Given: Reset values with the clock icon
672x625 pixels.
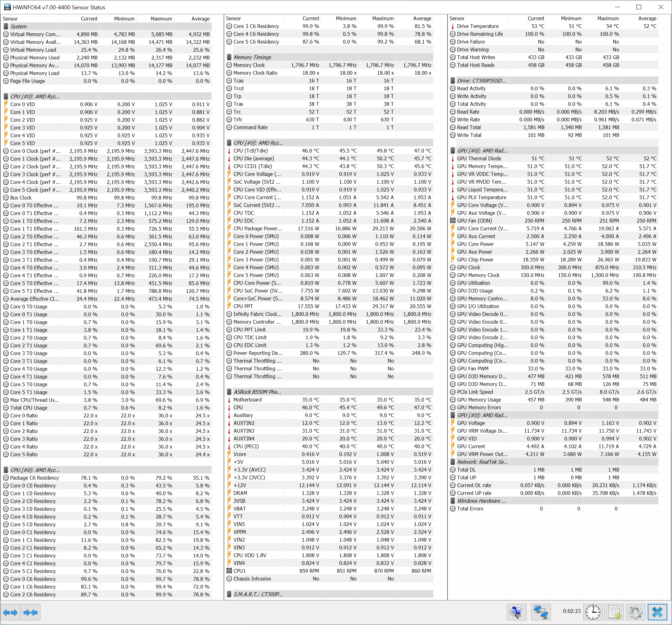Looking at the screenshot, I should click(x=593, y=613).
